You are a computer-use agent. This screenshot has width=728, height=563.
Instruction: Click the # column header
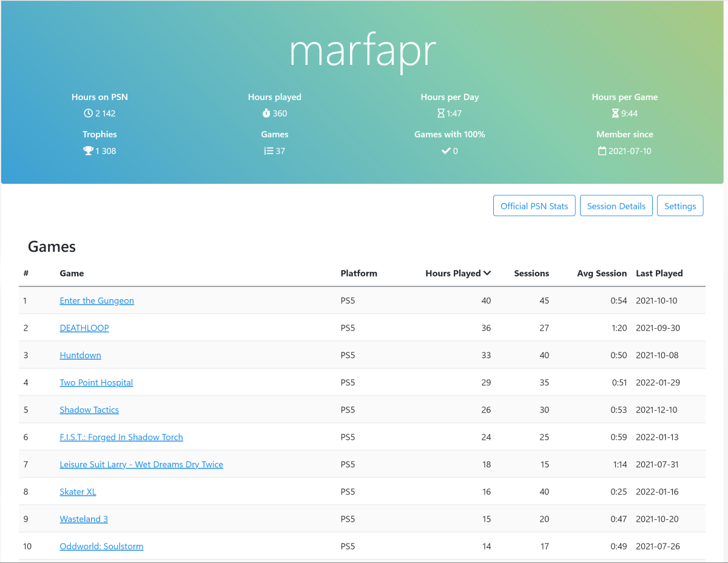(26, 274)
